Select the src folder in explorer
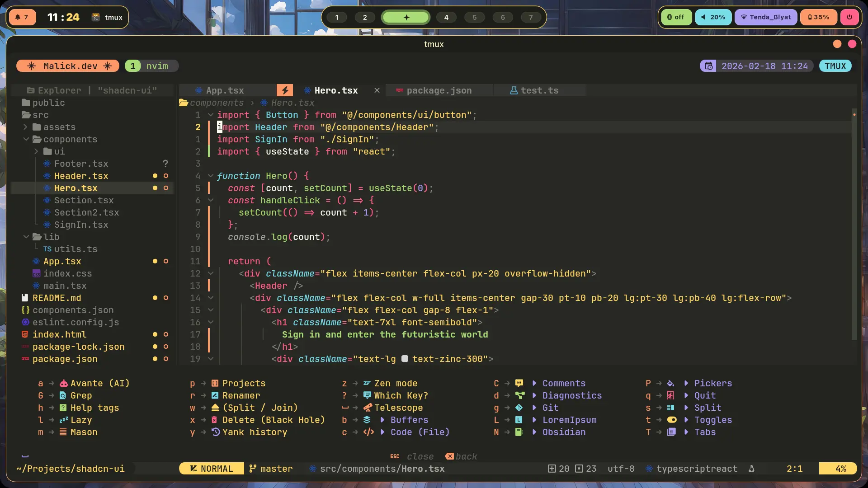 coord(35,115)
